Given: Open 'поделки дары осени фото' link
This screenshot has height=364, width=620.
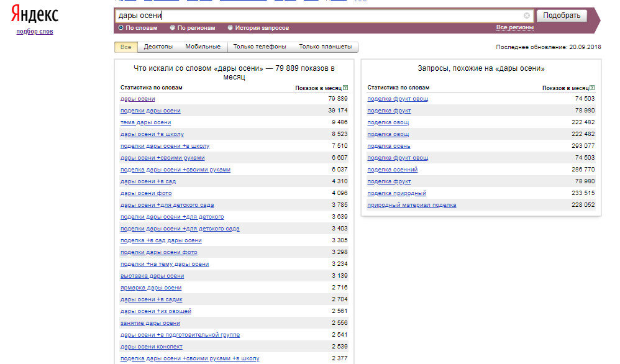Looking at the screenshot, I should (x=158, y=252).
